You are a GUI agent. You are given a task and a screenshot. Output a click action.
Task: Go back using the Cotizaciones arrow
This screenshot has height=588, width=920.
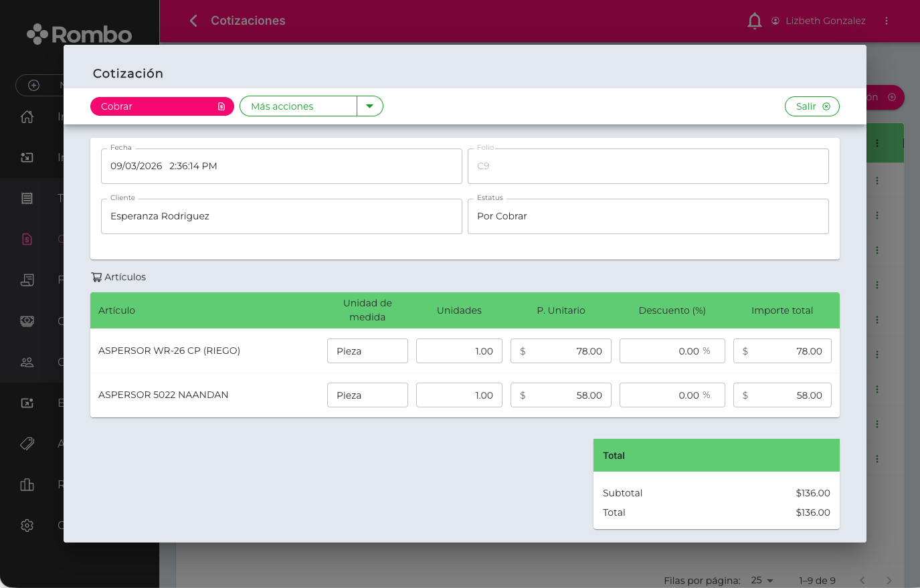click(x=193, y=21)
